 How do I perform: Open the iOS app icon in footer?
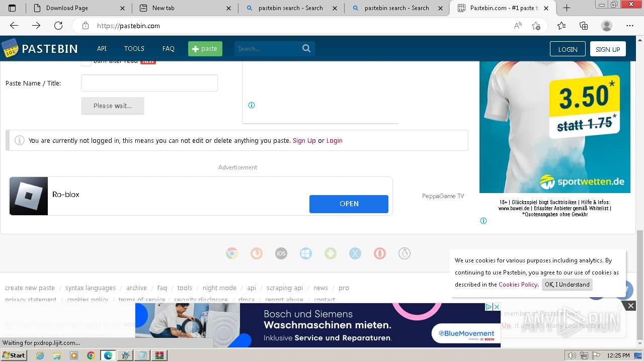(x=281, y=254)
